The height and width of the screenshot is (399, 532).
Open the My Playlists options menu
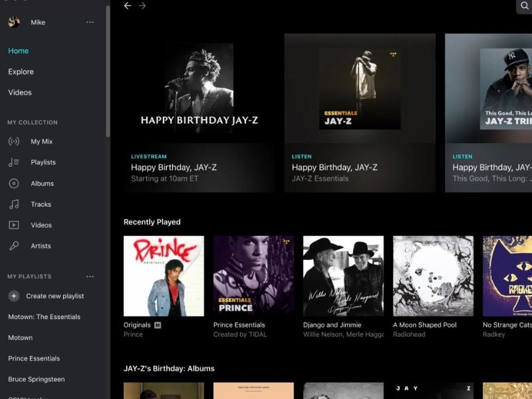click(x=90, y=276)
